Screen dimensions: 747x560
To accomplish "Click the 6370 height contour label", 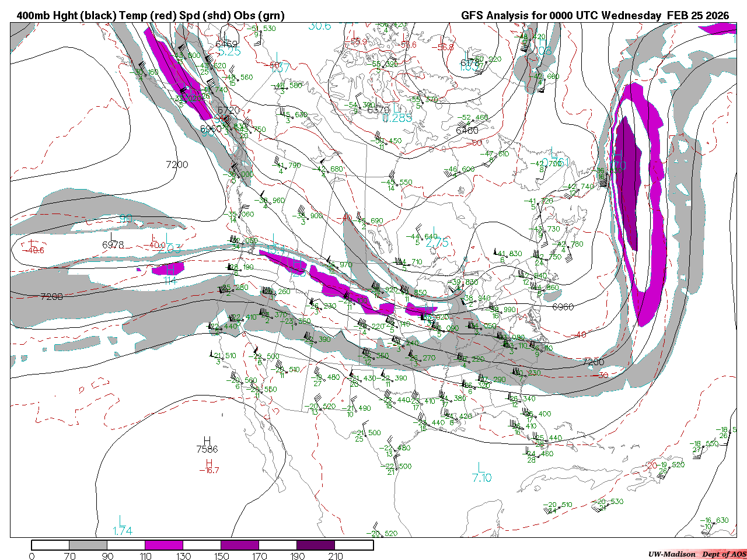I will [379, 110].
